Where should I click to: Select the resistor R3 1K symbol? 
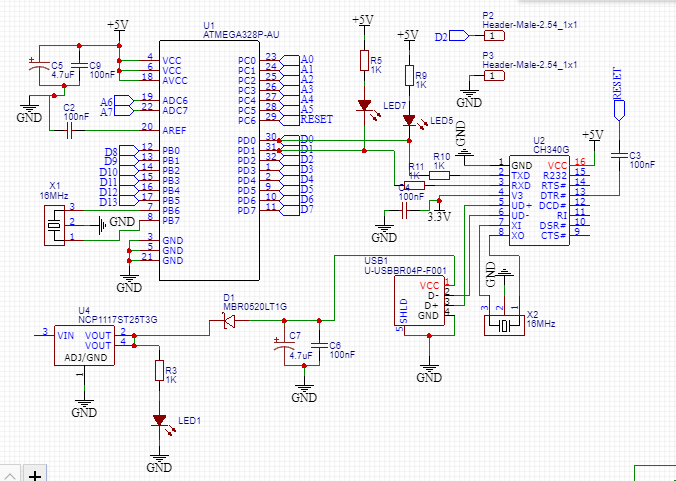point(160,371)
